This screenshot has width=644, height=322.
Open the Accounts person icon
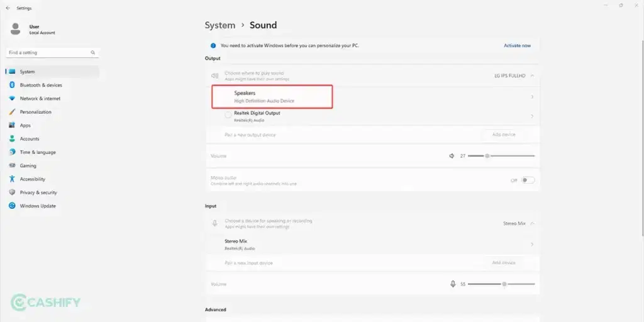pyautogui.click(x=12, y=139)
